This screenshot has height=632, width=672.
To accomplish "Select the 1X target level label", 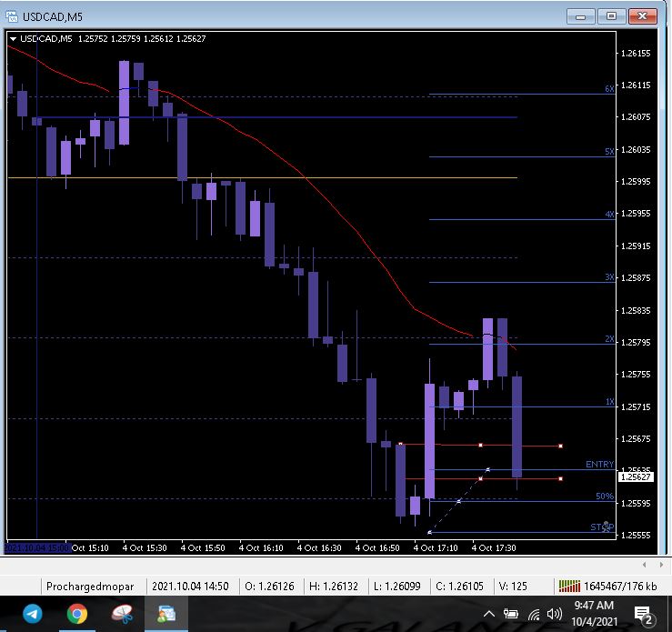I will (x=609, y=402).
